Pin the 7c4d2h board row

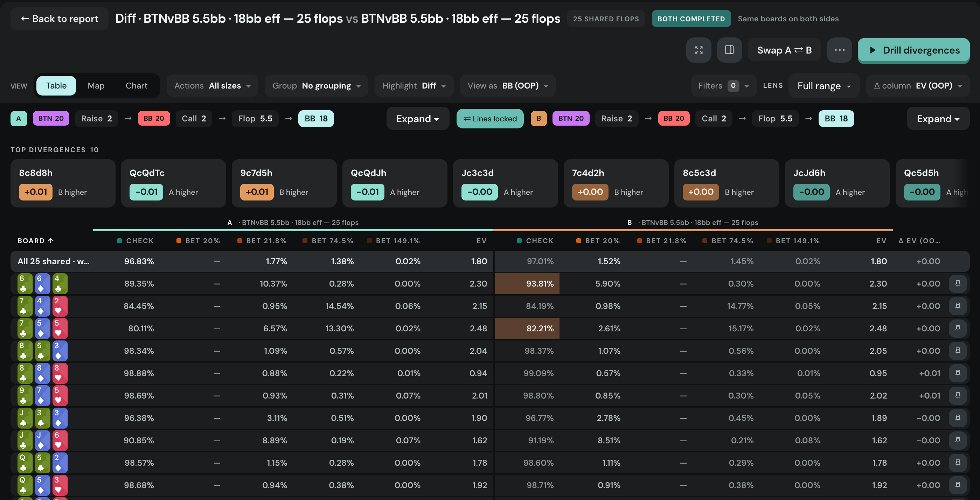pos(958,306)
